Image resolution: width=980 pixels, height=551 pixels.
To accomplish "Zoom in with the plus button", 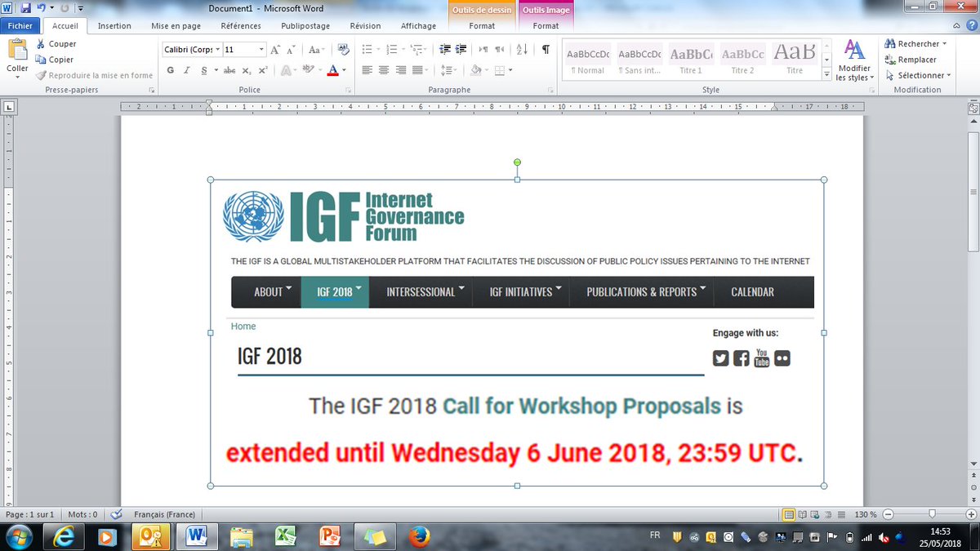I will [x=971, y=514].
